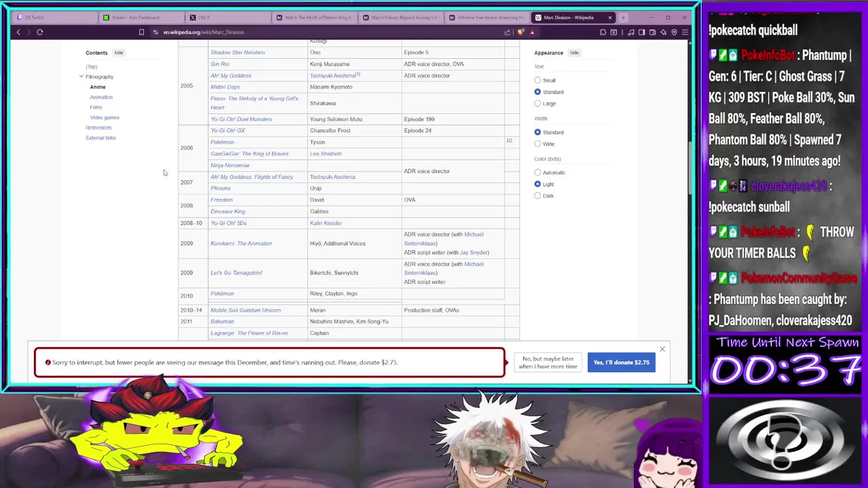Screen dimensions: 868x488
Task: Select Small text size
Action: click(x=538, y=80)
